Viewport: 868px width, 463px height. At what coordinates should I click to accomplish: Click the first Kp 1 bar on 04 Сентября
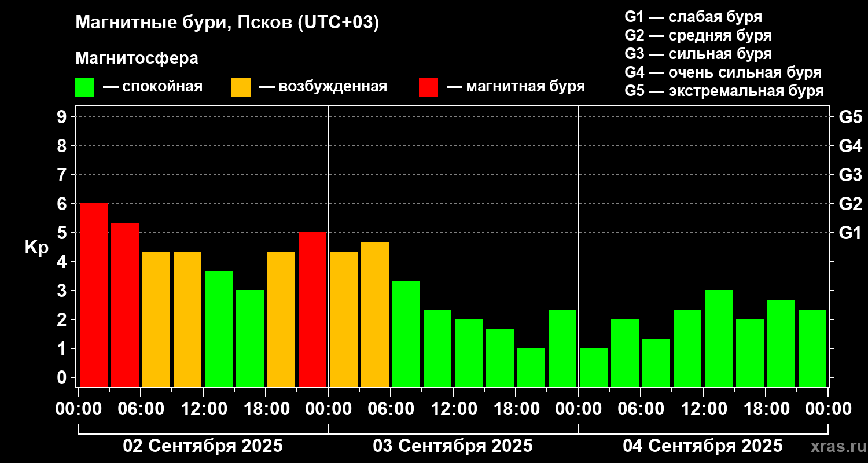594,368
